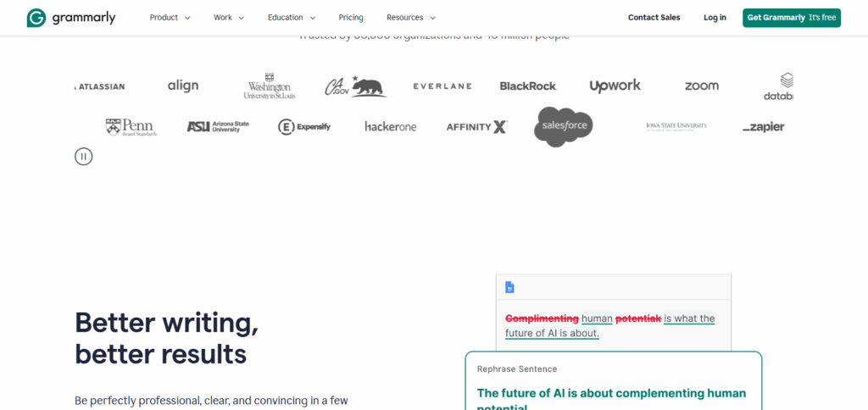Image resolution: width=868 pixels, height=410 pixels.
Task: Click the Rephrase Sentence label
Action: [x=517, y=369]
